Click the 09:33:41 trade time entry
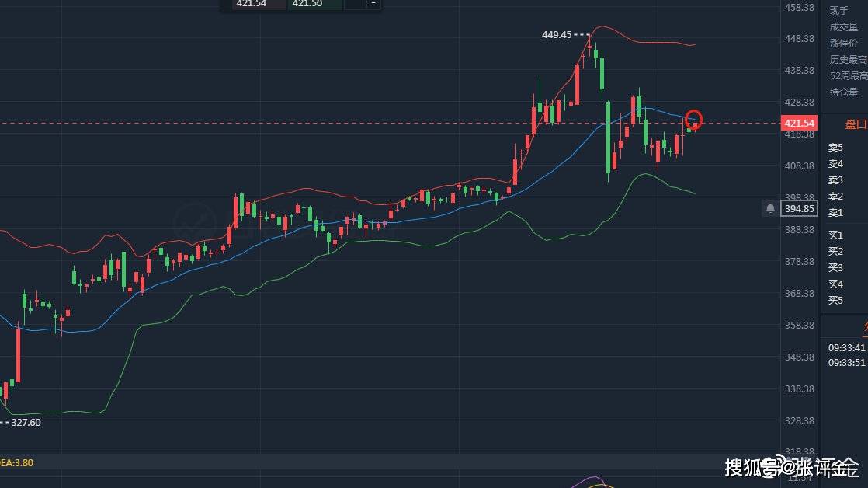This screenshot has width=868, height=488. 846,348
